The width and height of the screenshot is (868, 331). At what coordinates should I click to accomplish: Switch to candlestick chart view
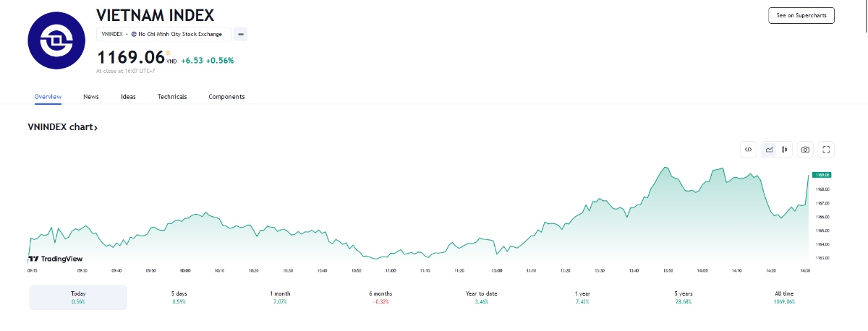(x=784, y=150)
